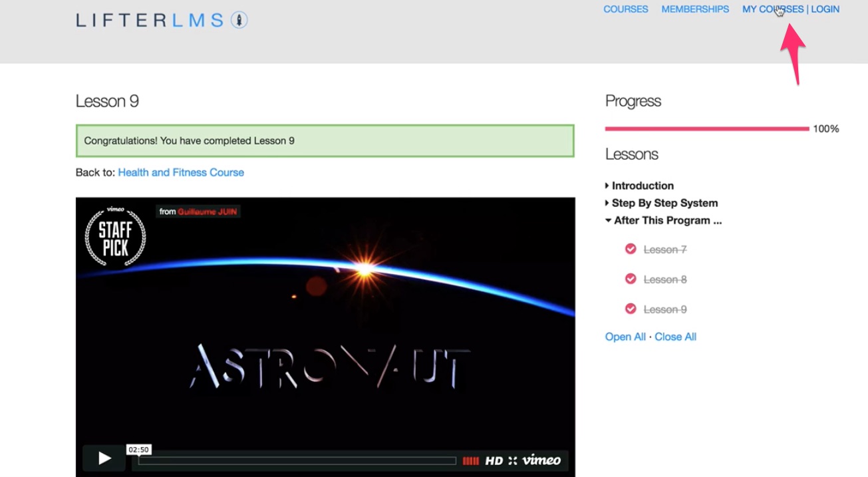Play the Astronaut video
The height and width of the screenshot is (477, 868).
coord(104,458)
